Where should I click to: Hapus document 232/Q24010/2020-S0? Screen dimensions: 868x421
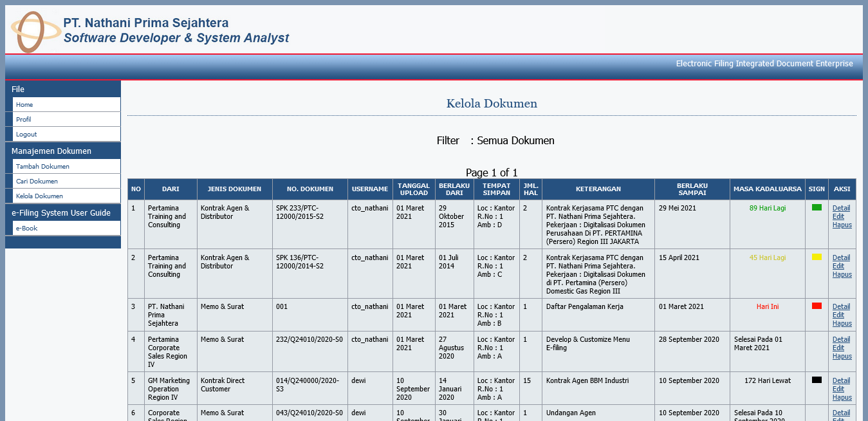point(842,356)
